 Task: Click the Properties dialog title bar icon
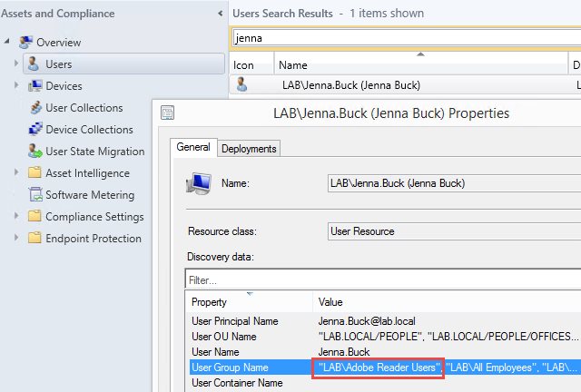[x=167, y=113]
